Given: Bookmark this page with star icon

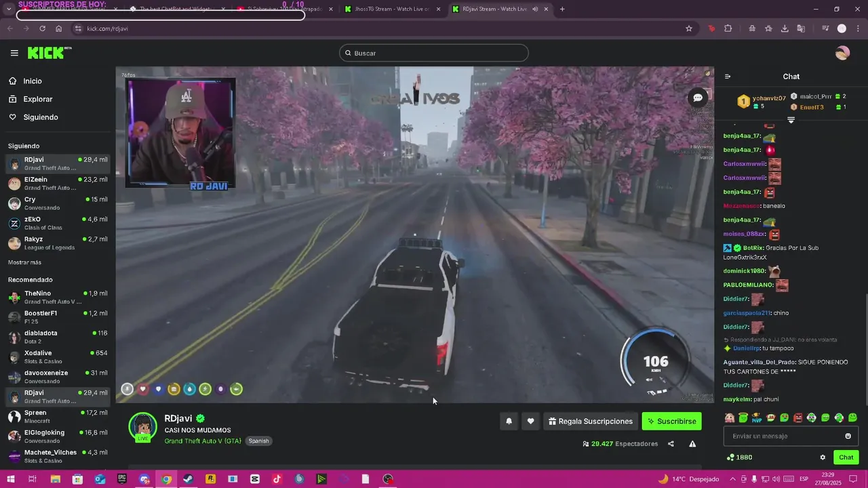Looking at the screenshot, I should pyautogui.click(x=689, y=28).
